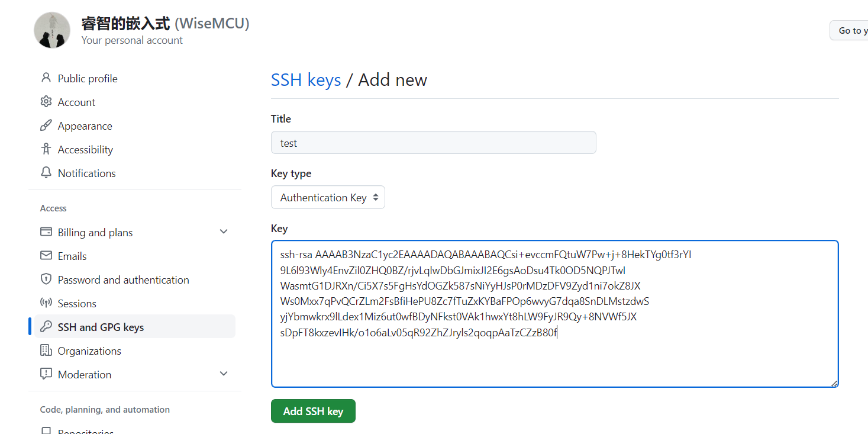Viewport: 868px width, 434px height.
Task: Click the Emails envelope icon
Action: click(46, 256)
